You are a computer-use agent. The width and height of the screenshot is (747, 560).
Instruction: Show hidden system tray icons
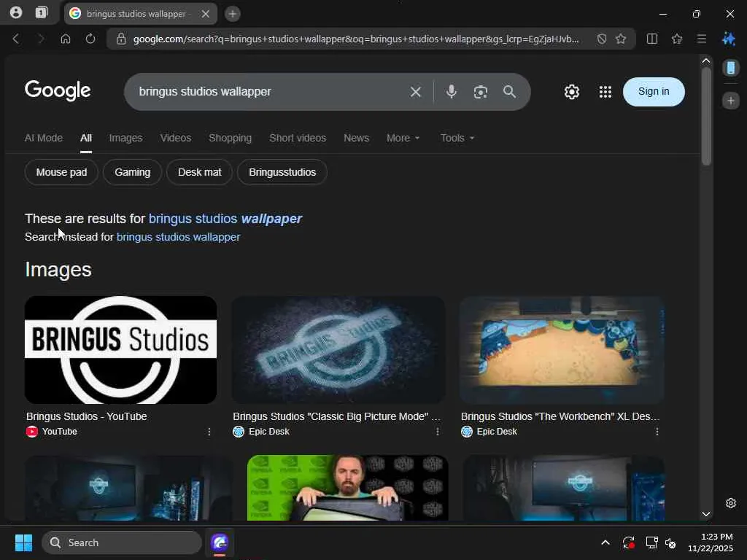coord(605,542)
